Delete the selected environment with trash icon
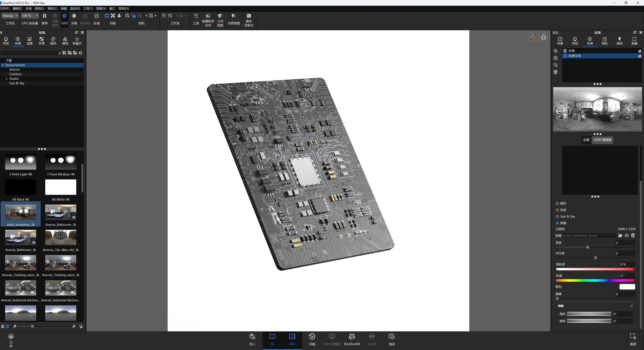The image size is (644, 350). tap(555, 72)
